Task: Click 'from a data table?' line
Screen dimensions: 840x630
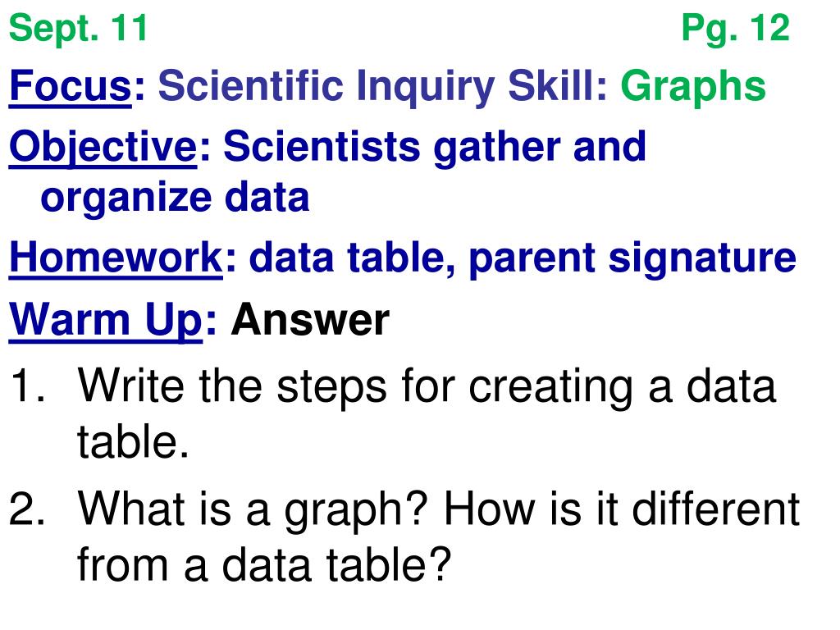Action: pos(265,565)
